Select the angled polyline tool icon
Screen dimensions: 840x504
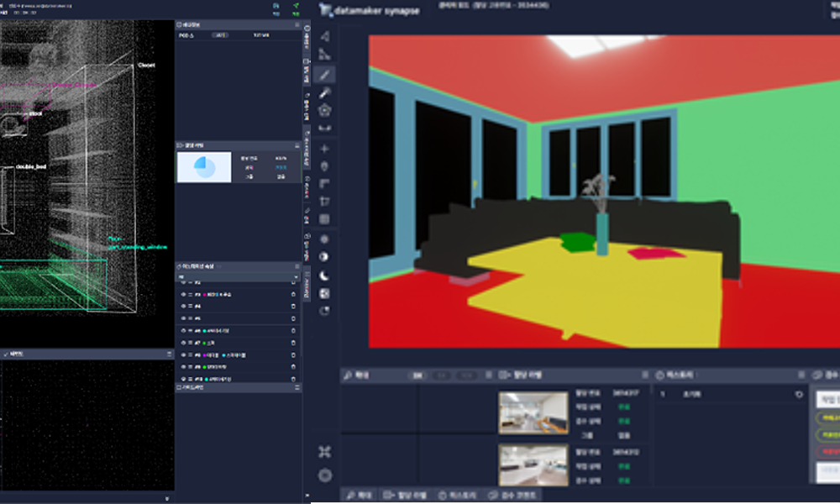click(x=324, y=54)
